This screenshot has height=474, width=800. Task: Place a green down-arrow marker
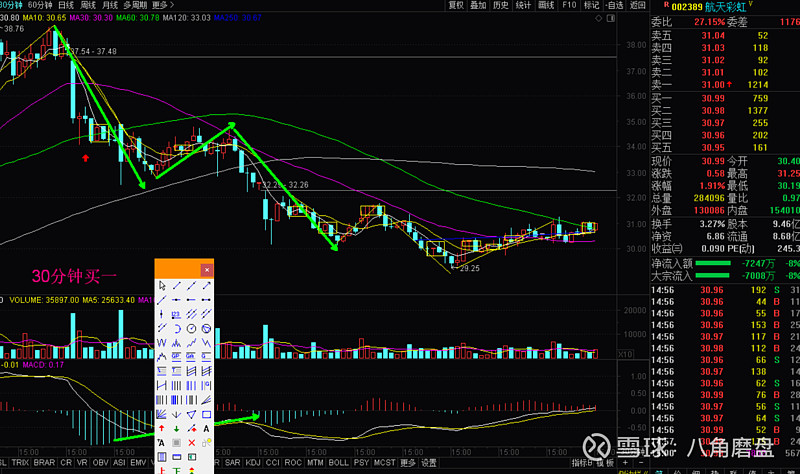177,429
